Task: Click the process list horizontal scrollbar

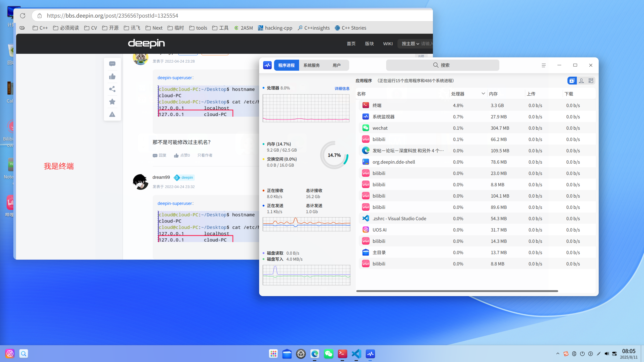Action: pos(457,291)
